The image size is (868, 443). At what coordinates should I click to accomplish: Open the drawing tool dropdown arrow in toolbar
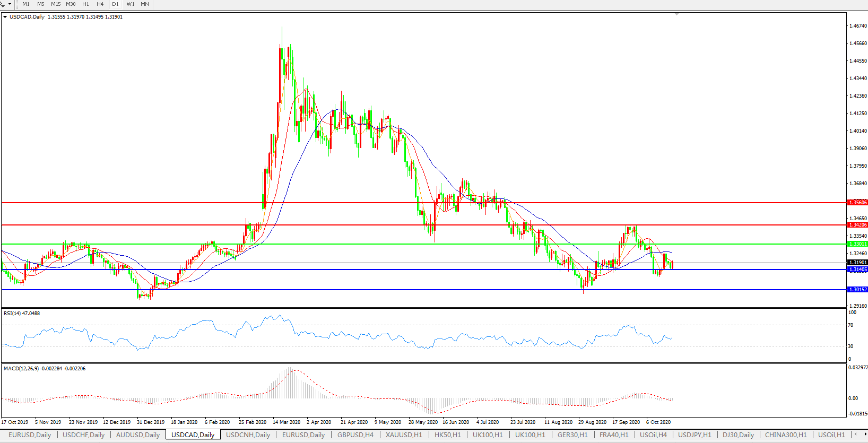tap(10, 4)
